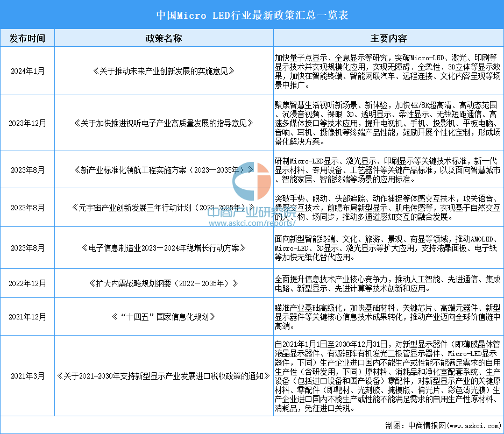Click the 2024年1月 date cell
504x434 pixels.
[x=27, y=71]
